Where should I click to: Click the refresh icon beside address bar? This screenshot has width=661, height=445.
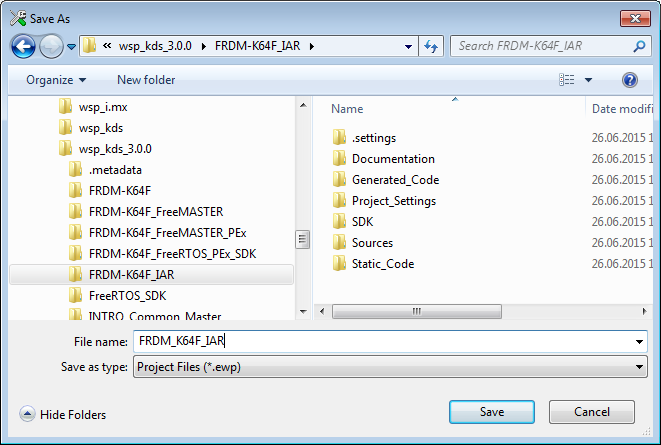[x=431, y=46]
